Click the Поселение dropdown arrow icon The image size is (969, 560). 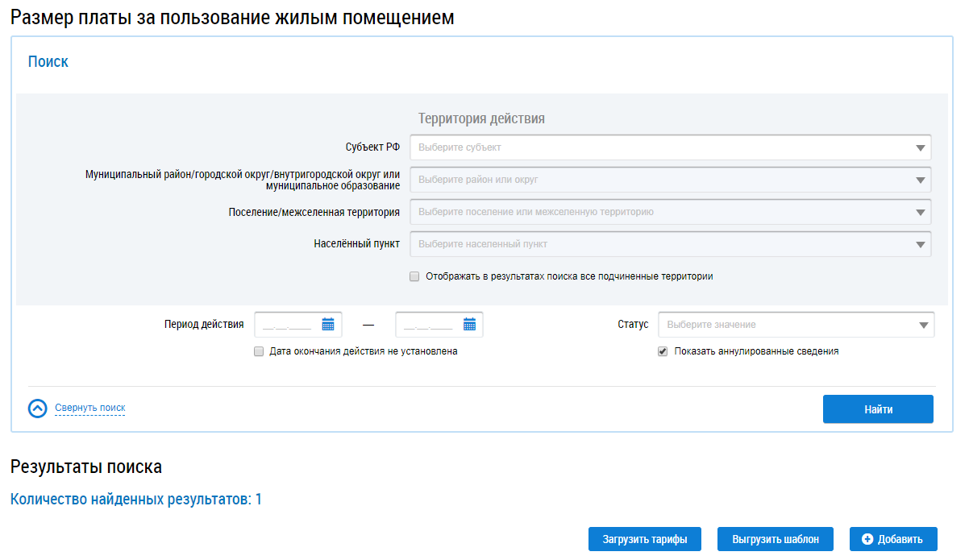[920, 213]
